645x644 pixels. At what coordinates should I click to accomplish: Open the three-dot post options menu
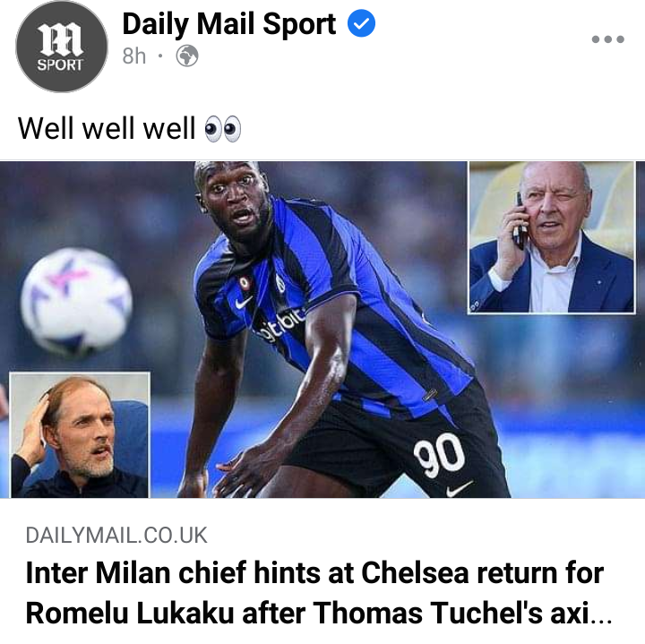point(608,39)
